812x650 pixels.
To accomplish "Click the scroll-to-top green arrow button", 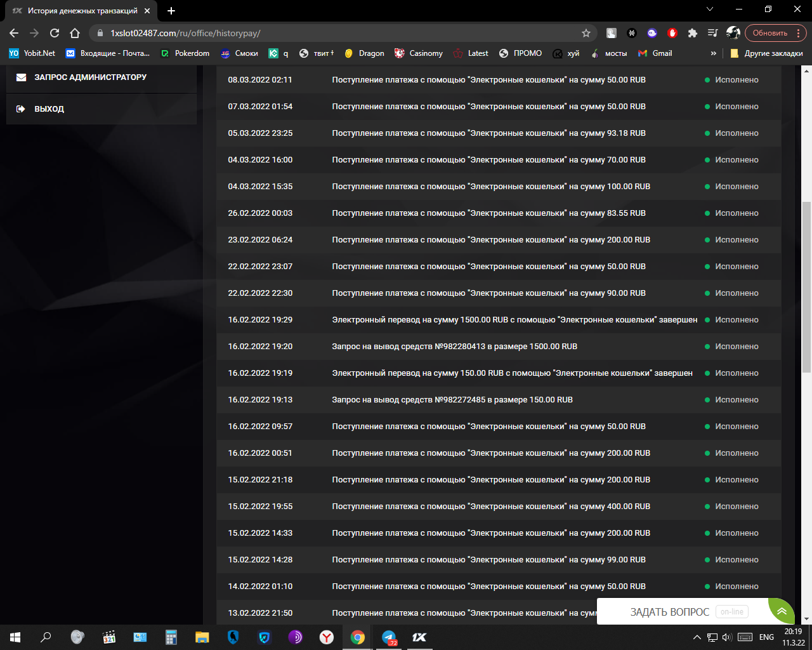I will coord(782,611).
